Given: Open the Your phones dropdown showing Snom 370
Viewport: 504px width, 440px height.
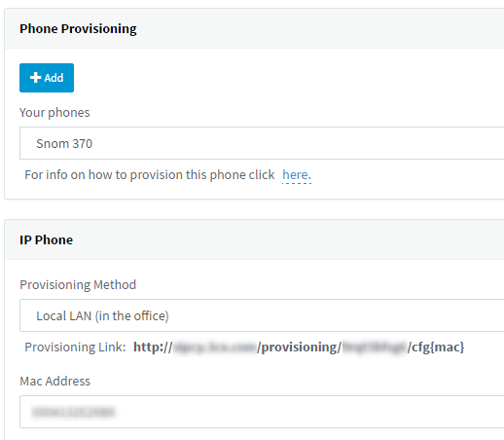Looking at the screenshot, I should [x=262, y=143].
